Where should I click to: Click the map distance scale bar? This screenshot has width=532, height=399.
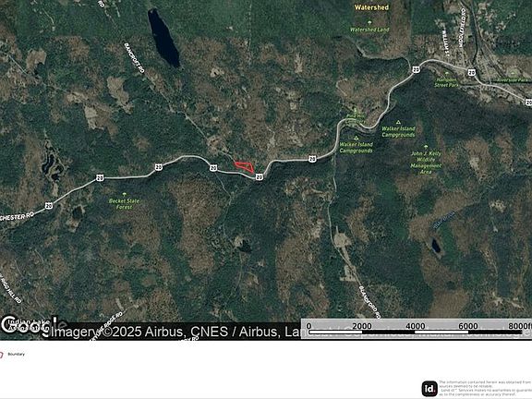(x=417, y=329)
